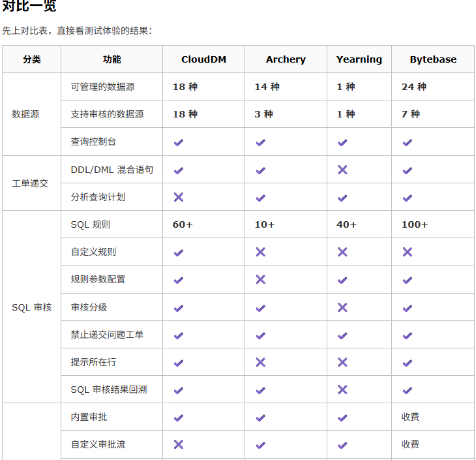Click the Bytebase cross in 自定义规则 row
The image size is (476, 460).
click(408, 252)
